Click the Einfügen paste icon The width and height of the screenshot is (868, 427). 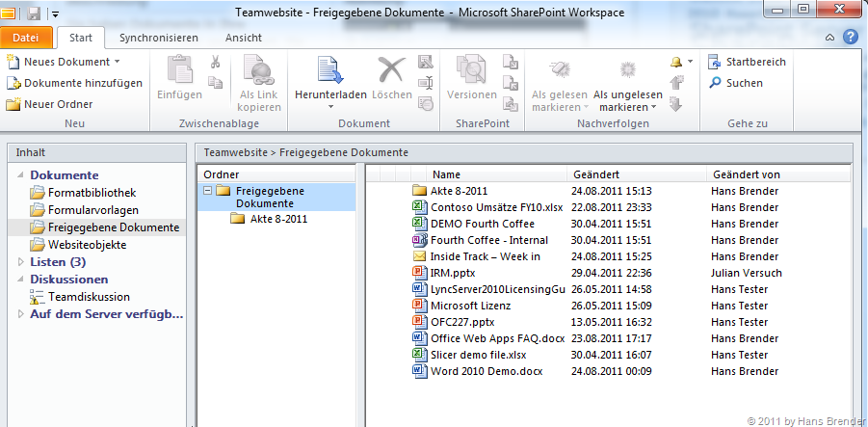(179, 70)
